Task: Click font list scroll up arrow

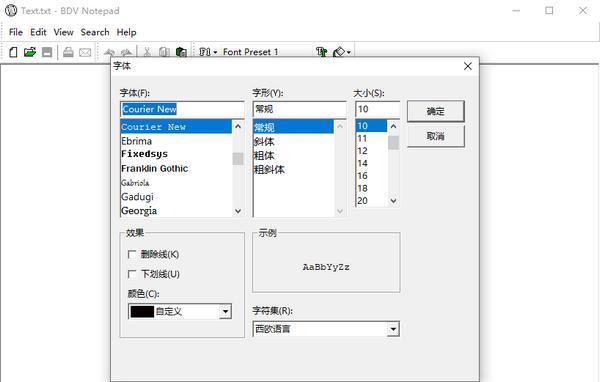Action: 238,126
